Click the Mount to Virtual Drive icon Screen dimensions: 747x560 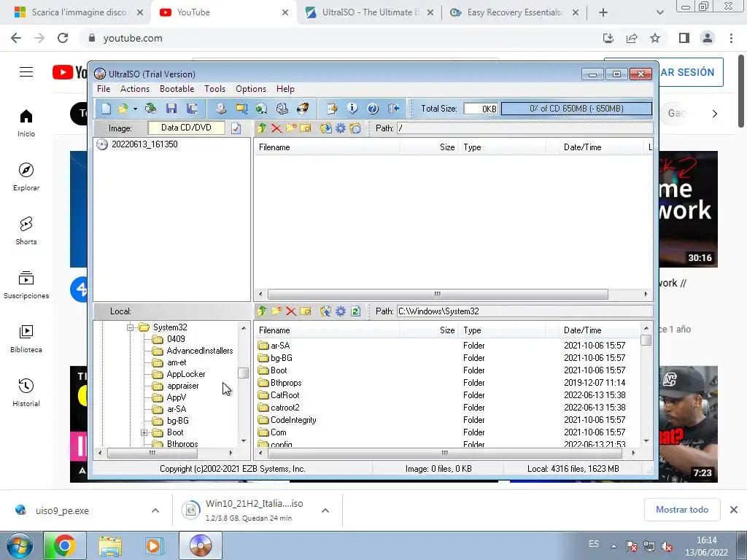point(282,109)
